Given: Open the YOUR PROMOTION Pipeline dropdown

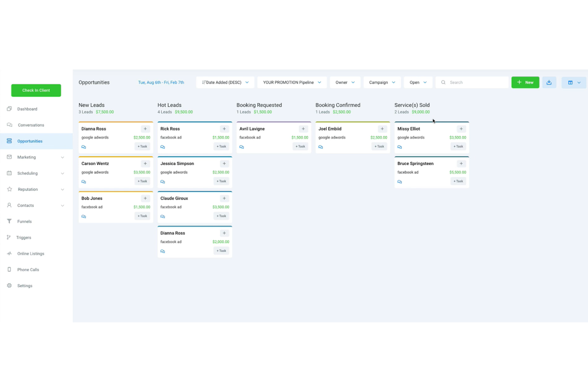Looking at the screenshot, I should pos(292,82).
